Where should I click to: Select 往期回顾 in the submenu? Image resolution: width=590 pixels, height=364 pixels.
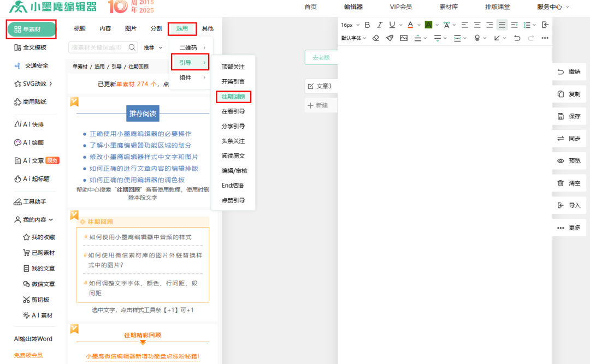(x=233, y=97)
